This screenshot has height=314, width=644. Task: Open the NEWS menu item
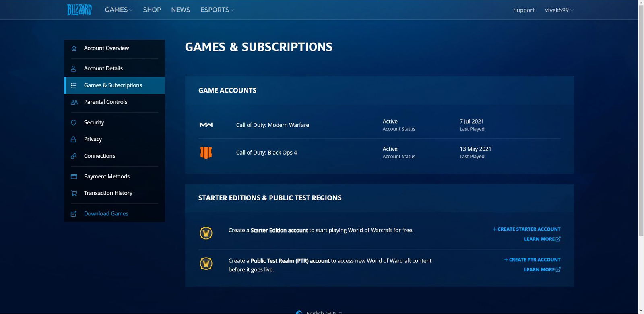(x=181, y=10)
